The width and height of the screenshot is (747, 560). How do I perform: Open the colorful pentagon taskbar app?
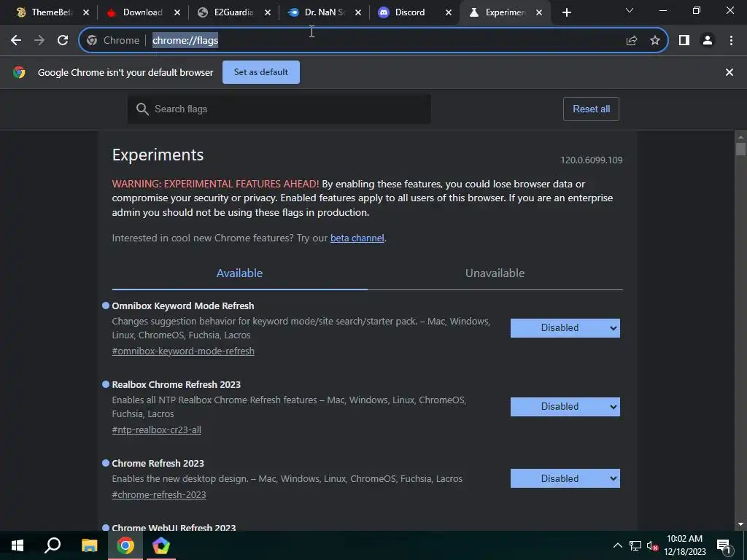pyautogui.click(x=161, y=545)
